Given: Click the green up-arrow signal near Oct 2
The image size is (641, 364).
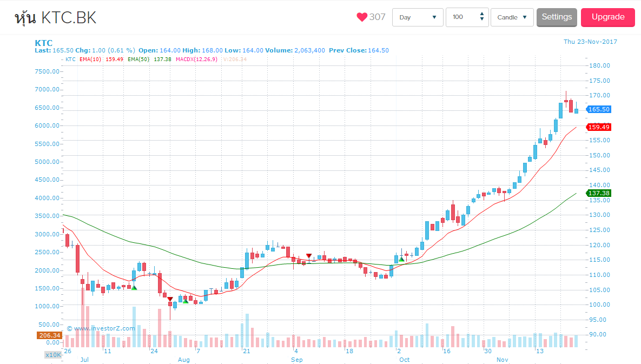Looking at the screenshot, I should (x=401, y=259).
